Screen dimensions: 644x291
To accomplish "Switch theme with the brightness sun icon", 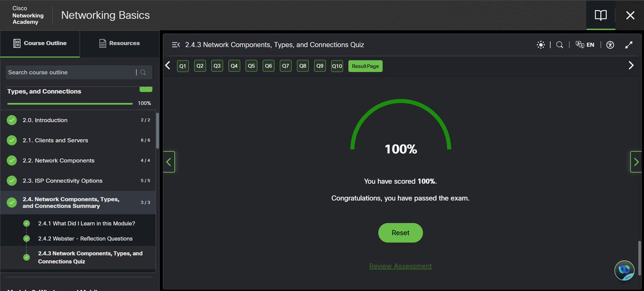I will point(541,45).
